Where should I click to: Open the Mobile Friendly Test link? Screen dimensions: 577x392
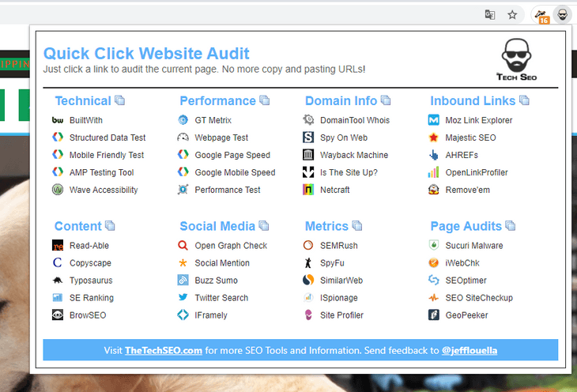[x=107, y=155]
